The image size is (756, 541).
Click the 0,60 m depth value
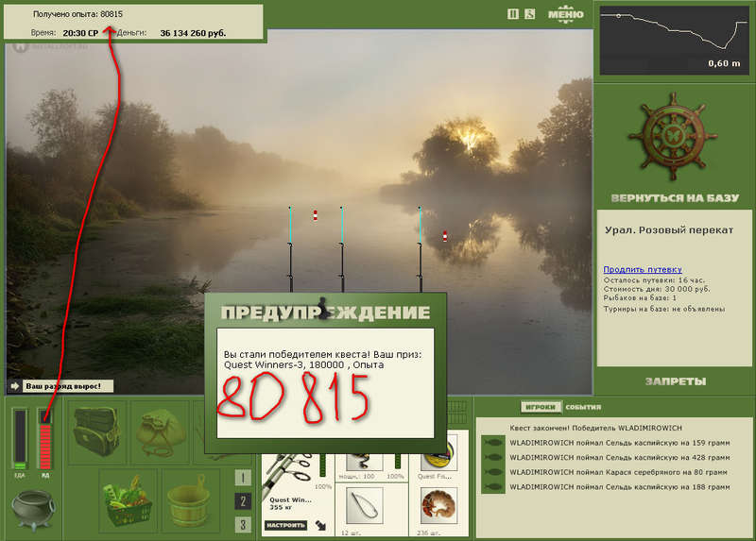(x=724, y=63)
